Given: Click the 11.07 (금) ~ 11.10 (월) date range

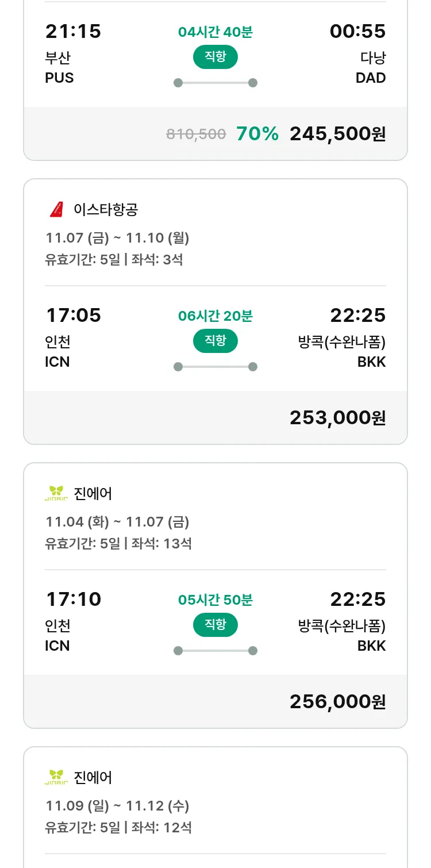Looking at the screenshot, I should pyautogui.click(x=117, y=238).
